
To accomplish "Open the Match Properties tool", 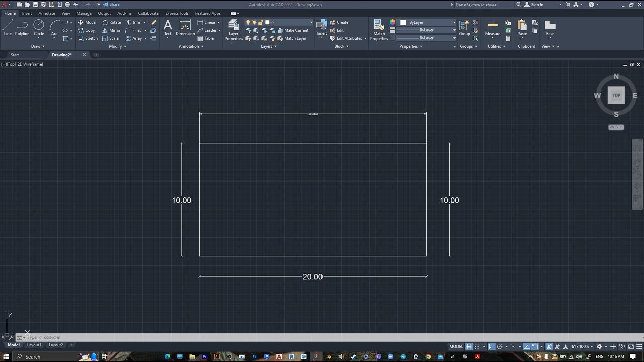I will 379,30.
